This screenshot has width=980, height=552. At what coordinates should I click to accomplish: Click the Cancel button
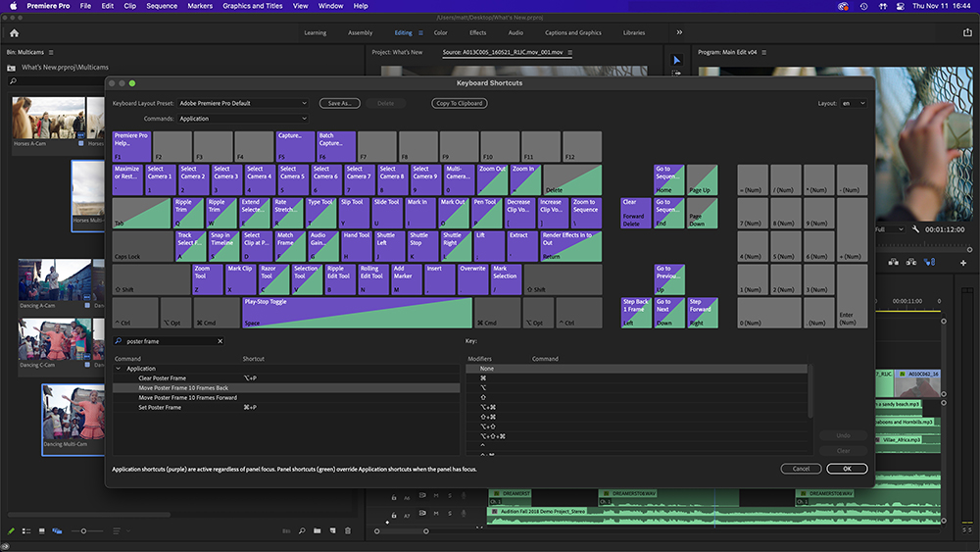[x=802, y=469]
